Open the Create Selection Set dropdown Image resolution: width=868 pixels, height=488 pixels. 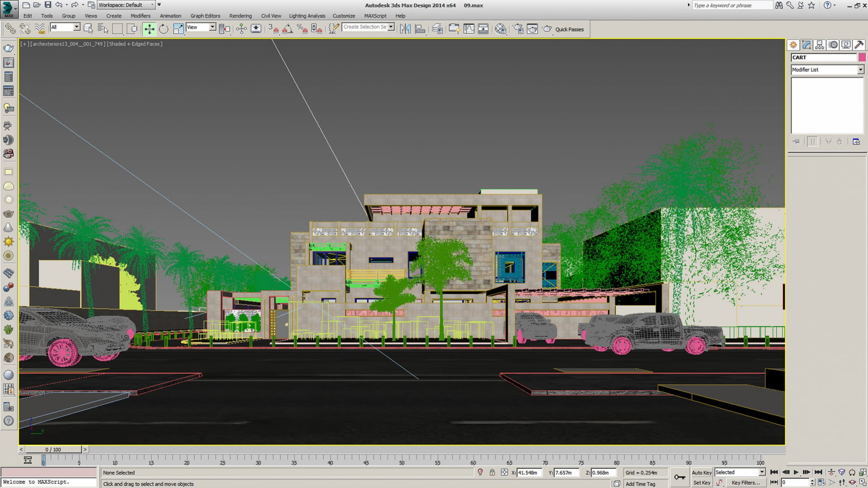point(391,27)
